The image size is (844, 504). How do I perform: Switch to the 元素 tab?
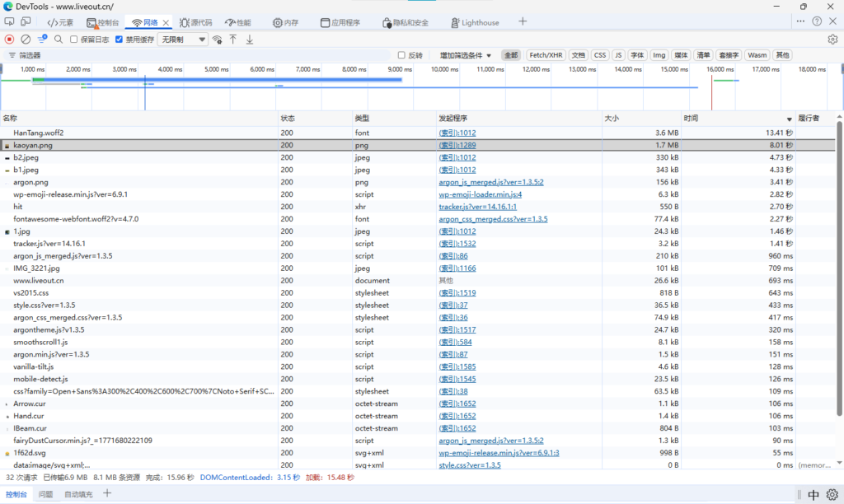pyautogui.click(x=60, y=22)
